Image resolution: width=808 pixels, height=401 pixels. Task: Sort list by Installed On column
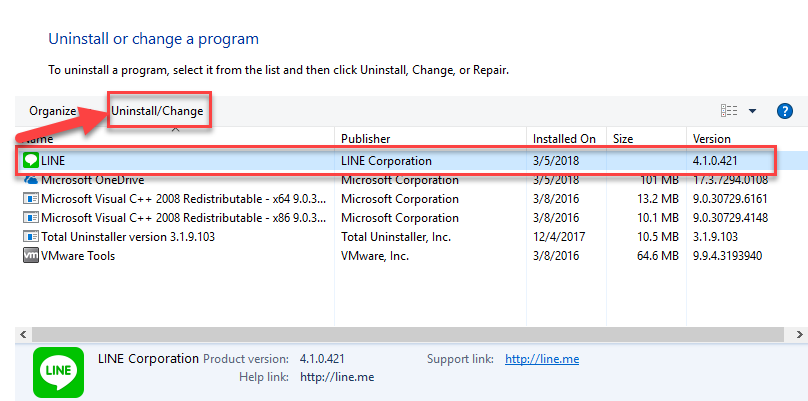point(564,139)
